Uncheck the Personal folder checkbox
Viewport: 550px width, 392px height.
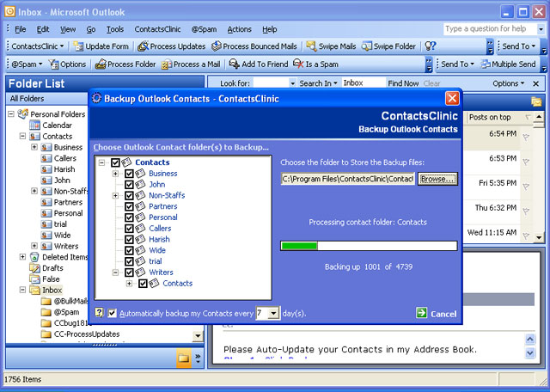click(x=129, y=217)
